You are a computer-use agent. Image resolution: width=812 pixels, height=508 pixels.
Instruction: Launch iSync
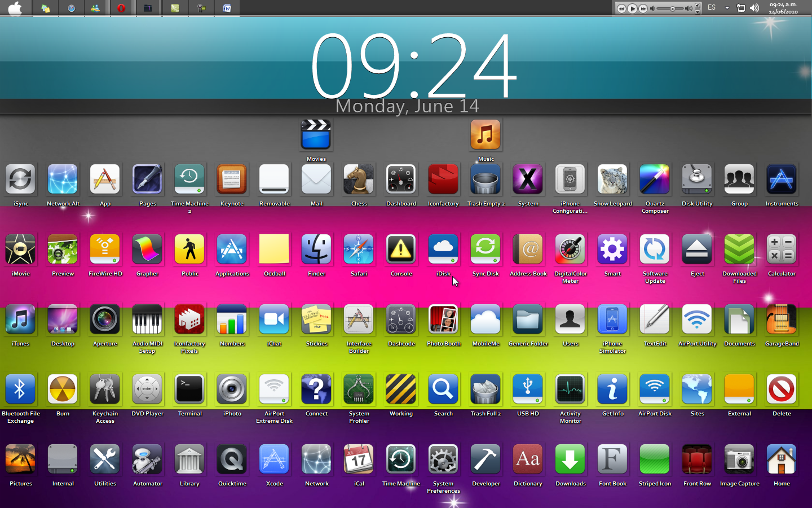click(20, 179)
